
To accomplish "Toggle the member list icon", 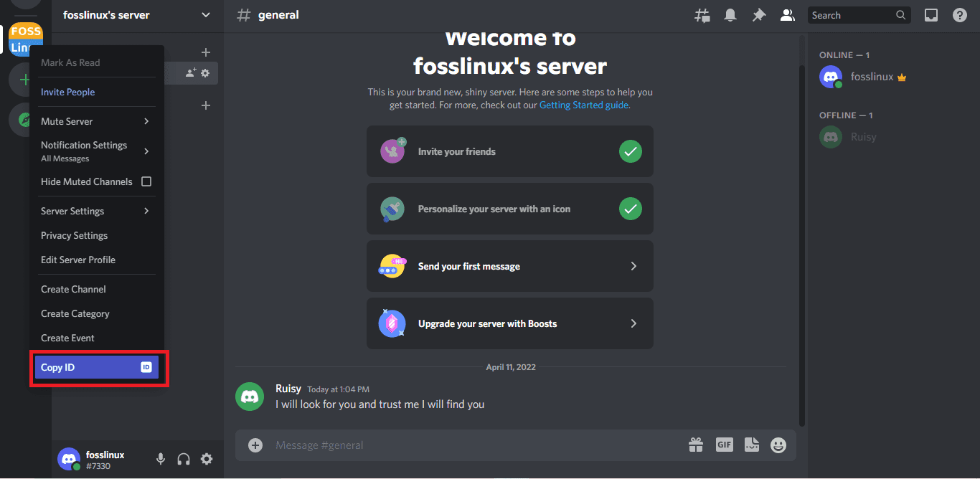I will 787,15.
